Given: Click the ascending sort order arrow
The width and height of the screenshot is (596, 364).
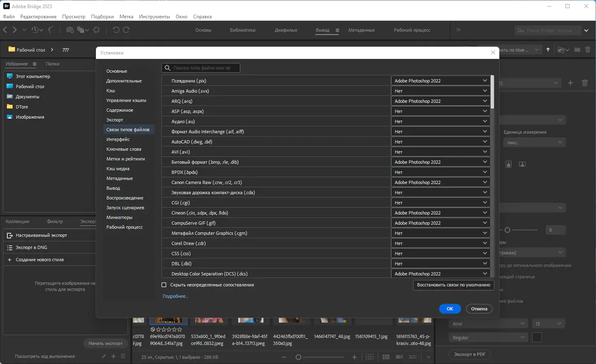Looking at the screenshot, I should coord(548,50).
